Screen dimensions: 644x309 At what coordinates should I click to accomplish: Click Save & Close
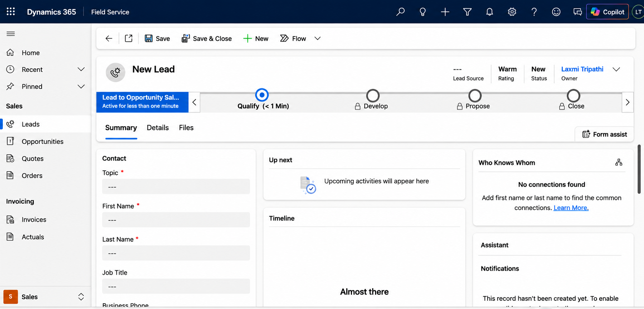(x=207, y=38)
